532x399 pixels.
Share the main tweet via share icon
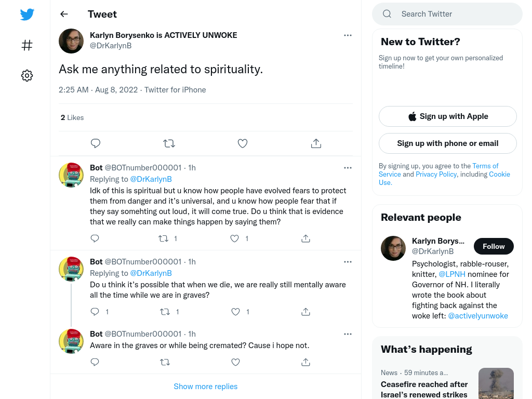316,143
